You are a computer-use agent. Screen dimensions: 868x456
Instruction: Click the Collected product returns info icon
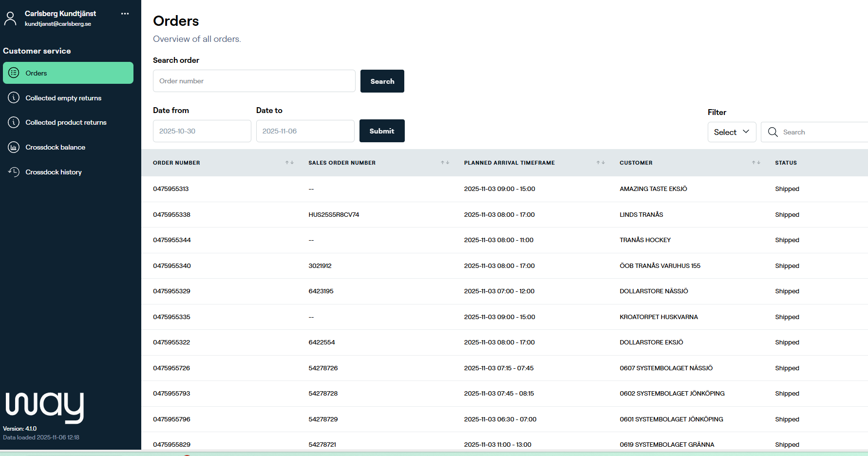(x=14, y=122)
